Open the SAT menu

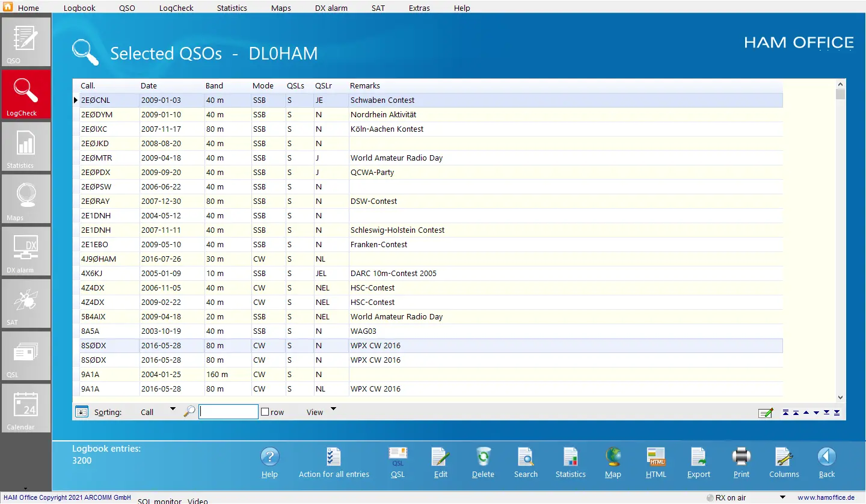point(378,8)
